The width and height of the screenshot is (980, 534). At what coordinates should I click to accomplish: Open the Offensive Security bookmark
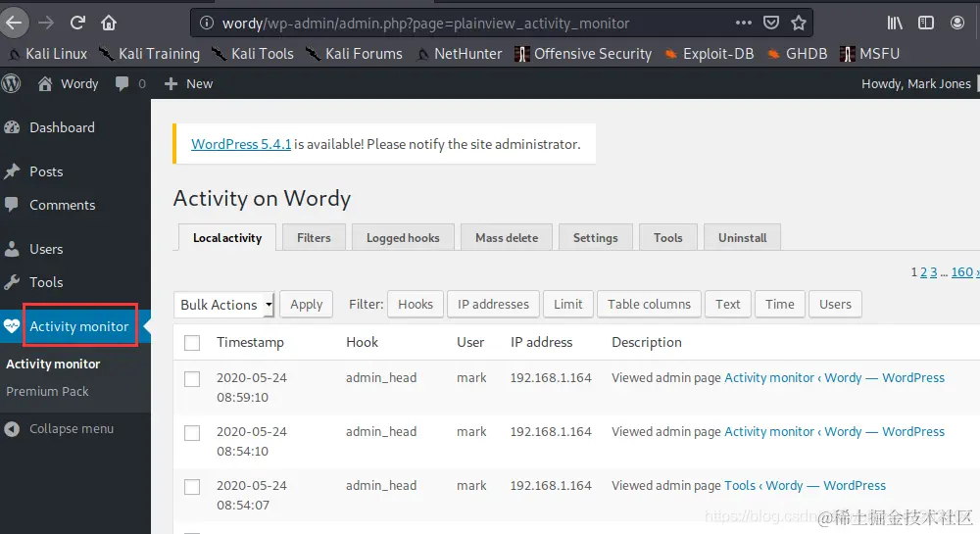tap(583, 54)
